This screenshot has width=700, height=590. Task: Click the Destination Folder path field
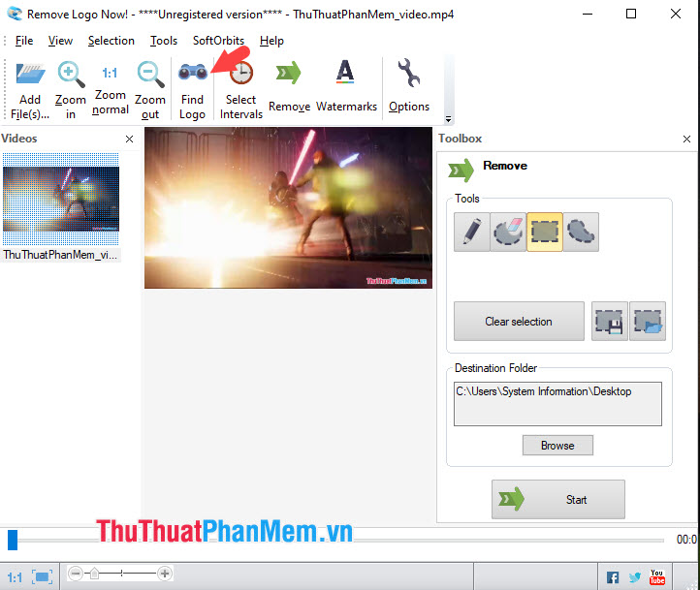[x=557, y=404]
